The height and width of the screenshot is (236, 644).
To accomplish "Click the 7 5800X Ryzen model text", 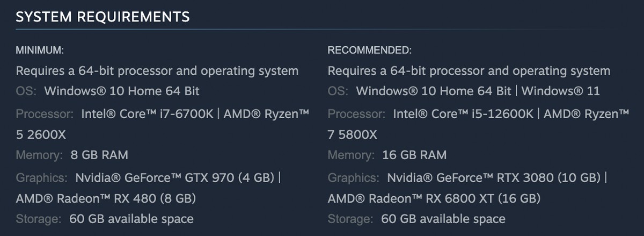I will pyautogui.click(x=352, y=135).
